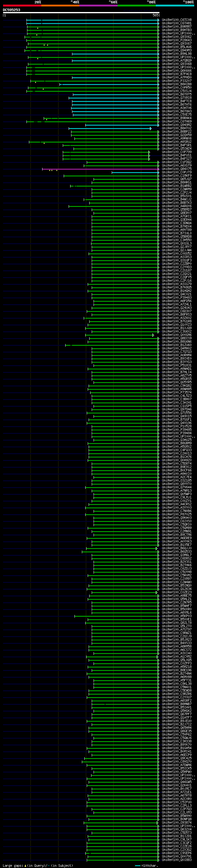Viewport: 197px width, 868px height.
Task: Select the label UniRef100_A9RWX6
Action: (177, 139)
